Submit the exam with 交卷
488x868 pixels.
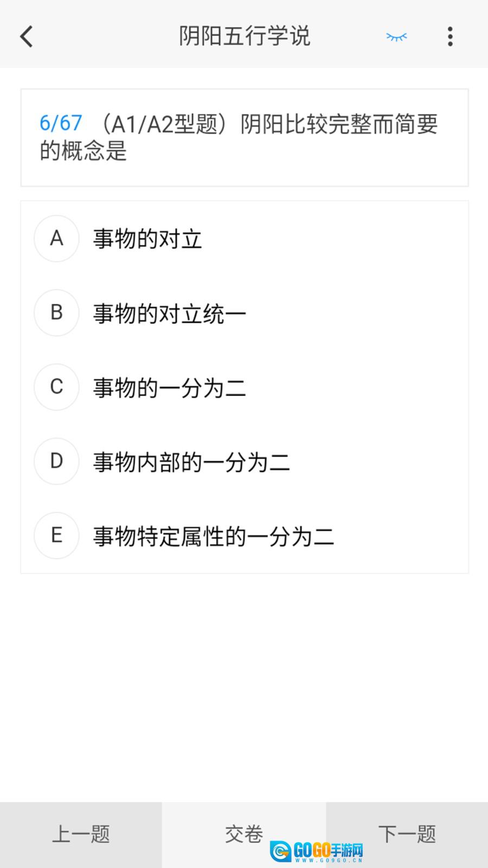(243, 834)
